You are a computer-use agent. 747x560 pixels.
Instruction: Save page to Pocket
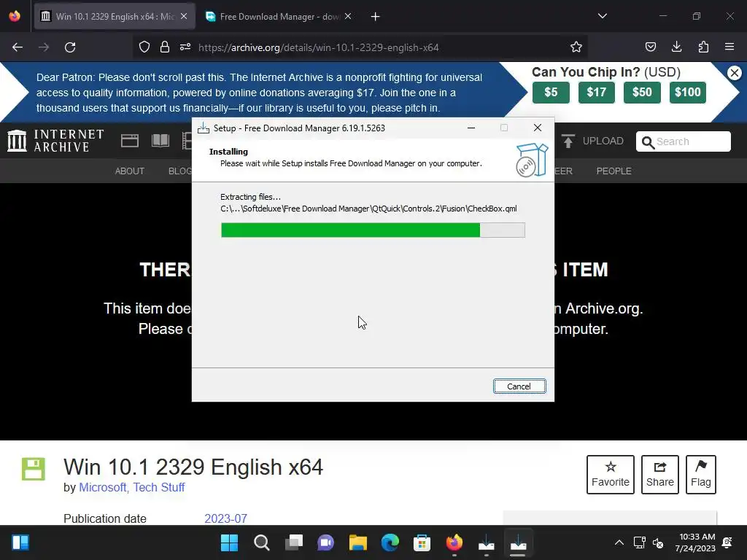click(650, 47)
